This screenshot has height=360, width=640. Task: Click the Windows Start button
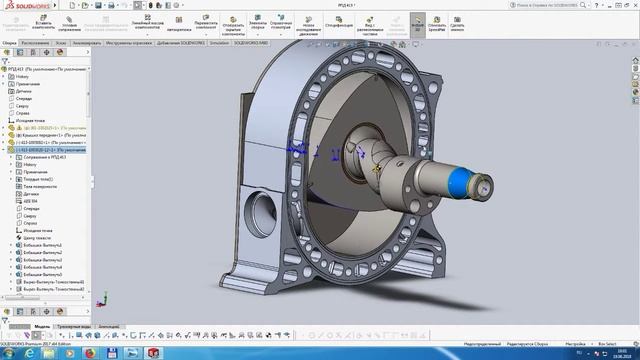point(9,353)
